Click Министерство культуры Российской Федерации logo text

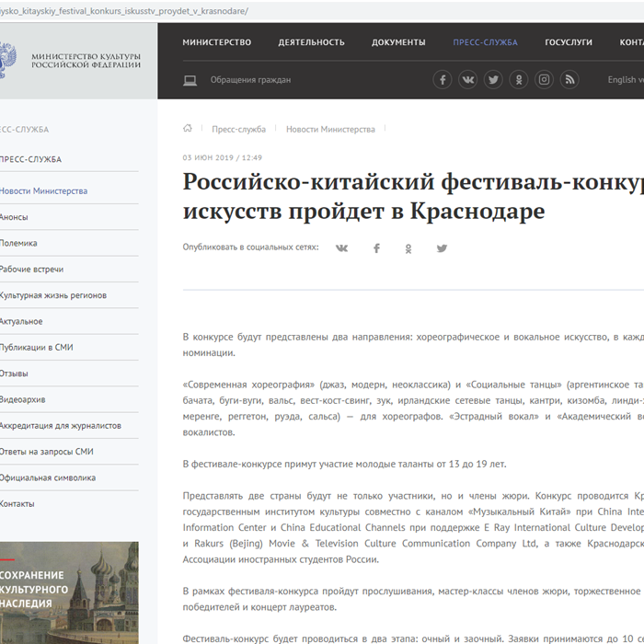(86, 61)
